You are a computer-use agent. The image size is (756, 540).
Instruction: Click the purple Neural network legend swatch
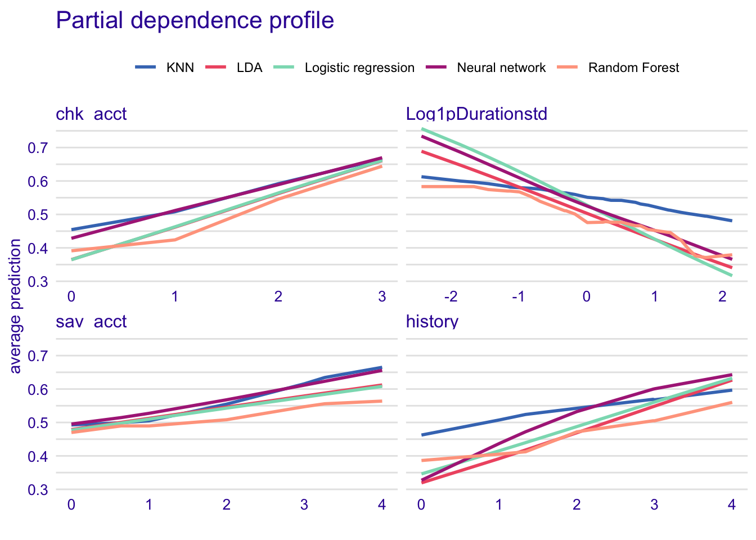pyautogui.click(x=436, y=67)
